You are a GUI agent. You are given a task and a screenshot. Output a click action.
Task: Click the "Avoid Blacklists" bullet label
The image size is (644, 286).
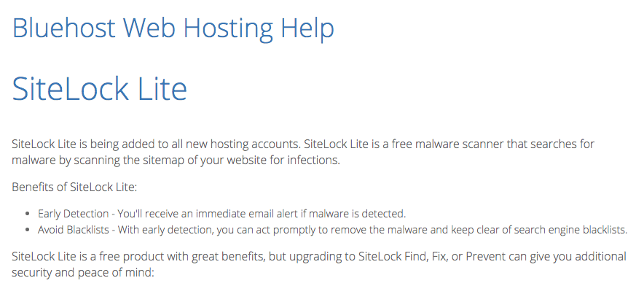pos(73,230)
